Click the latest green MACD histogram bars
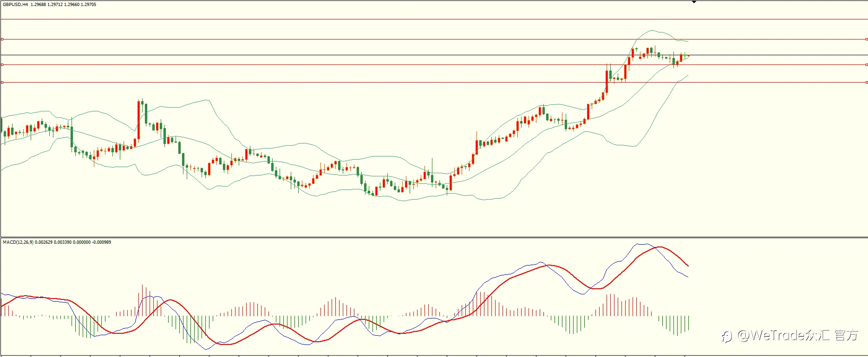Viewport: 868px width, 357px height. (x=674, y=325)
